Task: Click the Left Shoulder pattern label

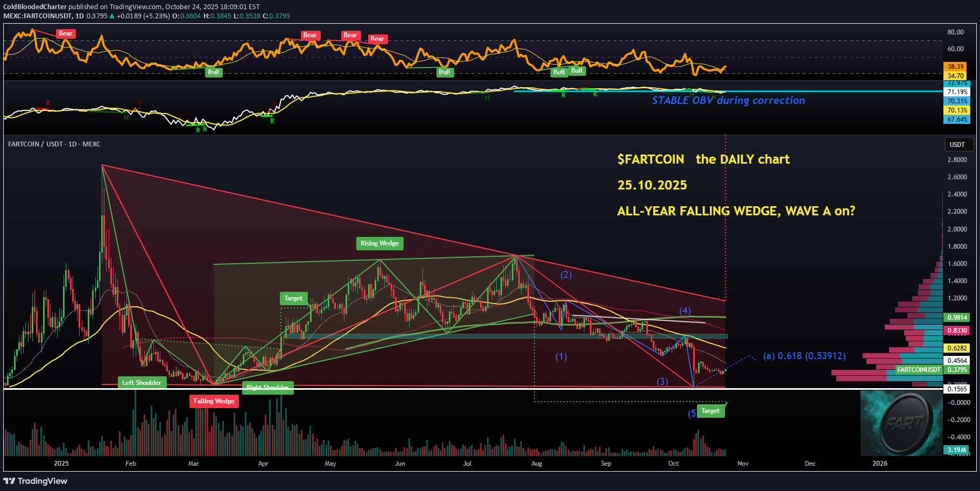Action: coord(142,383)
